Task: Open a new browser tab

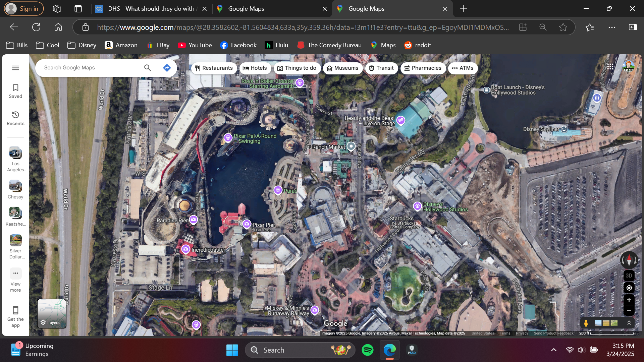Action: pyautogui.click(x=464, y=9)
